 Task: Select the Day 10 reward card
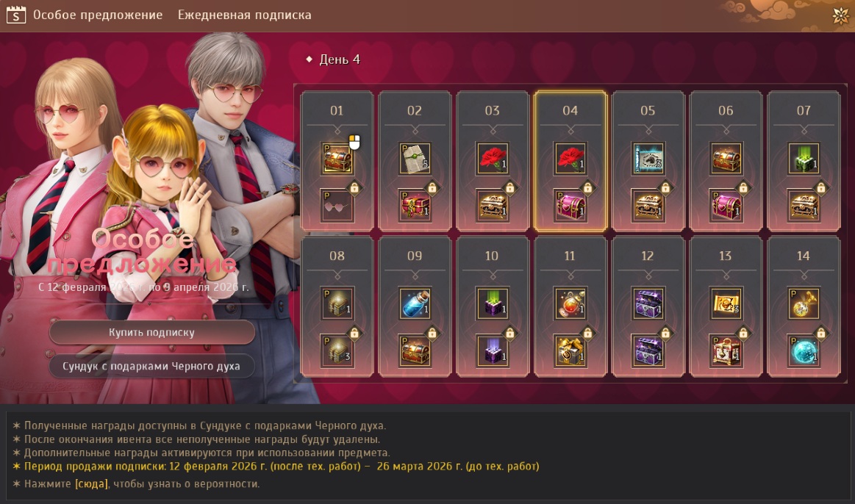[x=493, y=306]
